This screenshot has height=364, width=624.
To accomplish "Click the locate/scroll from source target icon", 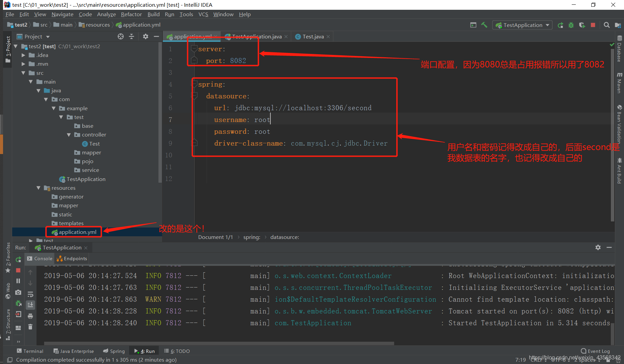I will pos(121,36).
